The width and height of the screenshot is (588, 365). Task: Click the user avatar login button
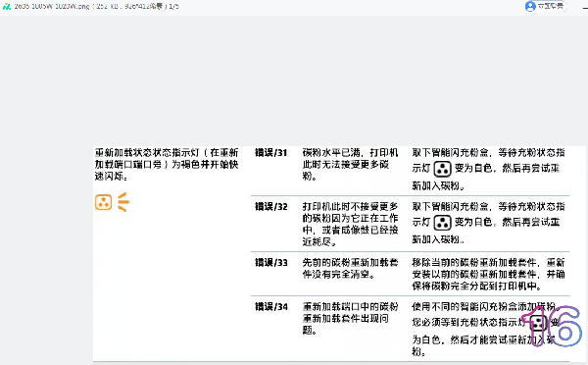click(x=546, y=6)
